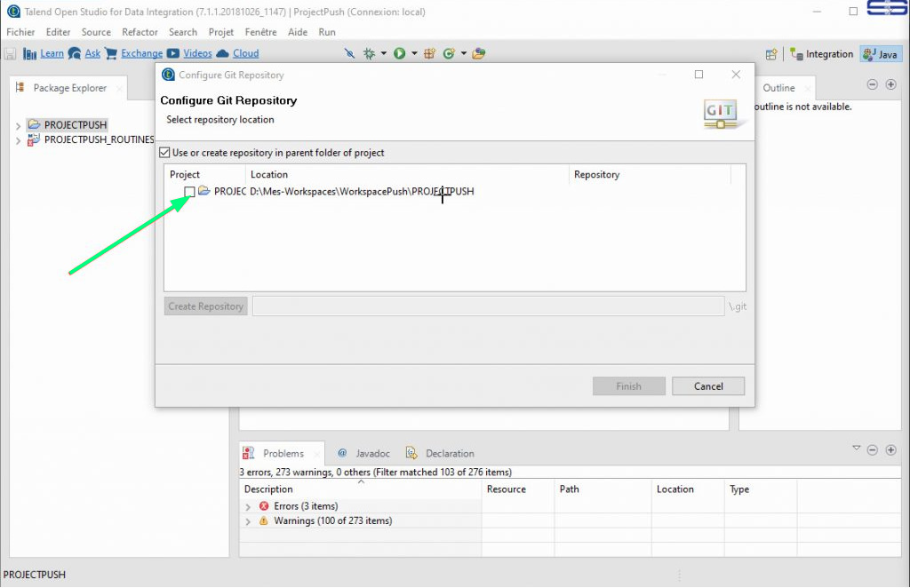The height and width of the screenshot is (588, 910).
Task: Click the folder icon in Project column row
Action: [x=204, y=191]
